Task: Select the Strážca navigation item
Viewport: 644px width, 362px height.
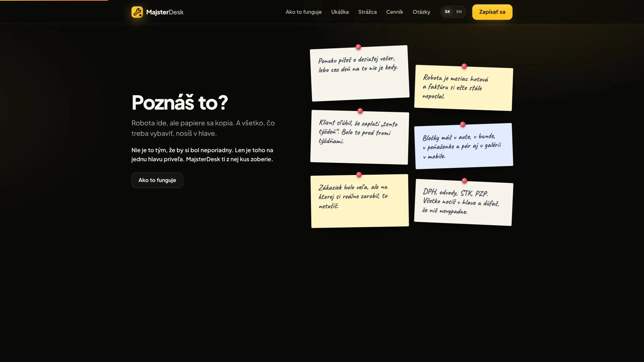Action: pos(367,12)
